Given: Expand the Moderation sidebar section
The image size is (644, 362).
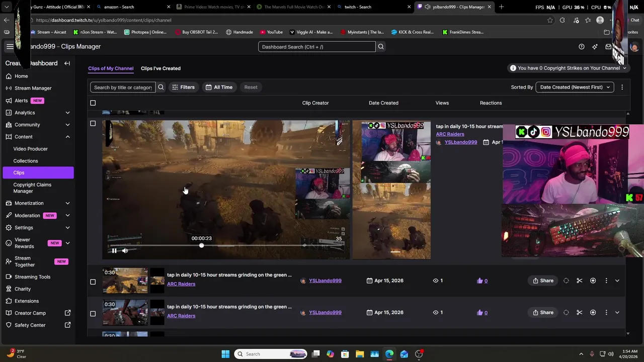Looking at the screenshot, I should point(67,215).
